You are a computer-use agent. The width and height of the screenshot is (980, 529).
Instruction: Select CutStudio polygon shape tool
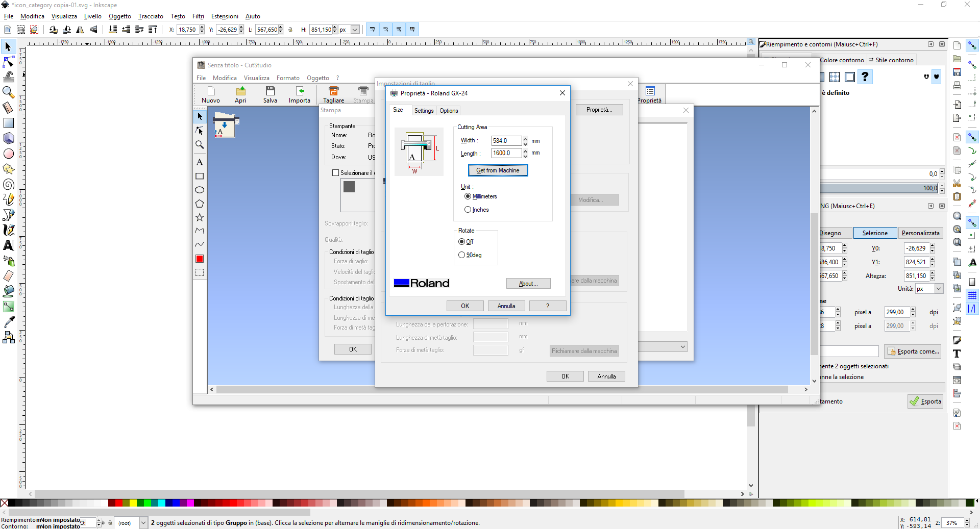pyautogui.click(x=200, y=204)
